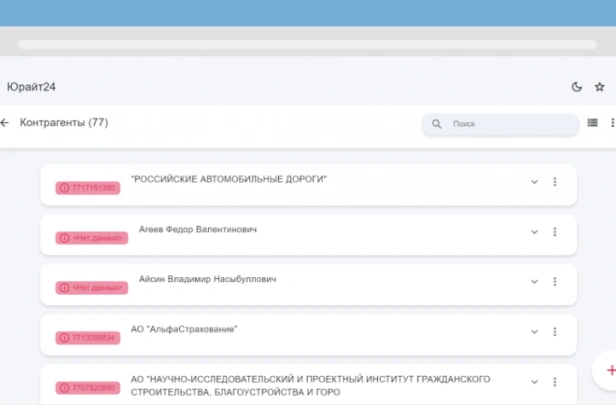This screenshot has height=405, width=616.
Task: Click the star favorites icon in header
Action: click(x=600, y=87)
